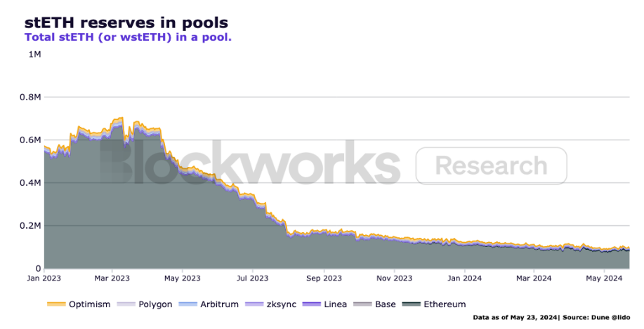Click the 1M y-axis label
644x329 pixels.
click(34, 54)
